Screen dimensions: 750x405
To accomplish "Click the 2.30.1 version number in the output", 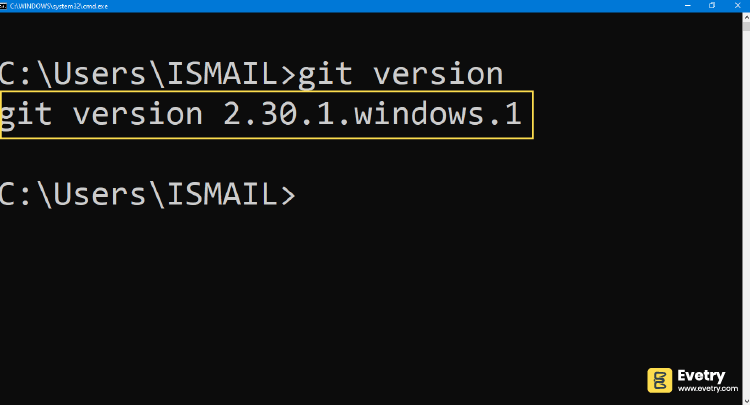I will click(x=270, y=115).
